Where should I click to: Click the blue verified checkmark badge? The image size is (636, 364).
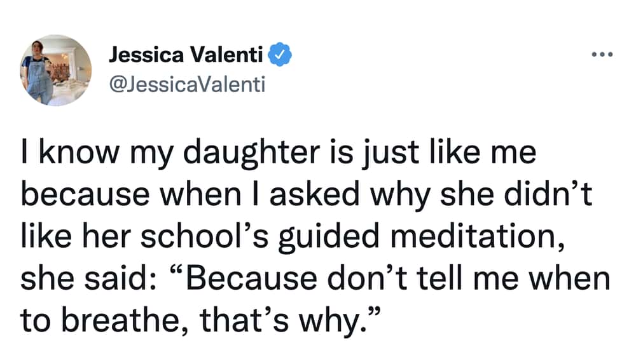(x=280, y=55)
